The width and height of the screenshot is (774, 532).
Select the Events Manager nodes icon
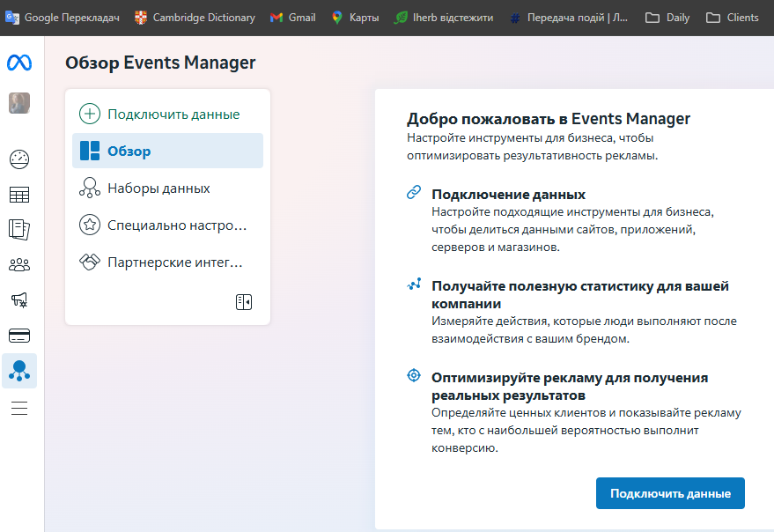point(19,371)
